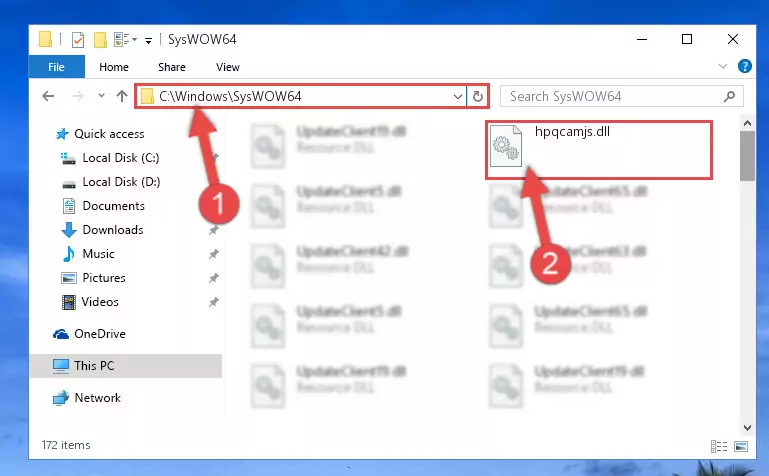Click the Properties quick access toolbar icon

(x=77, y=40)
